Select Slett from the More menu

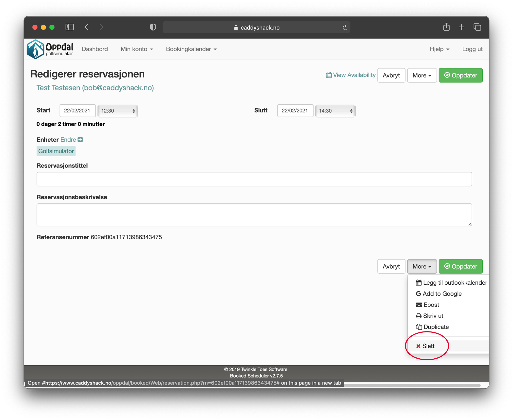click(x=428, y=346)
